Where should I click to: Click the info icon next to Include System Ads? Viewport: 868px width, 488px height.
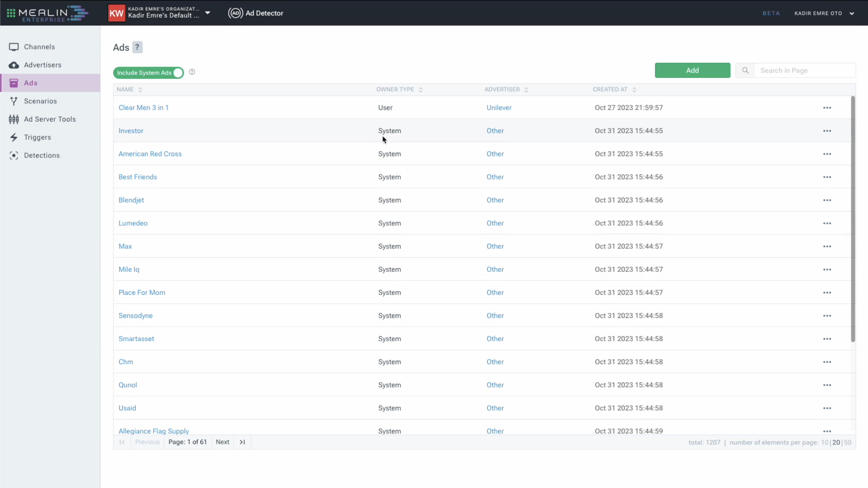point(192,72)
